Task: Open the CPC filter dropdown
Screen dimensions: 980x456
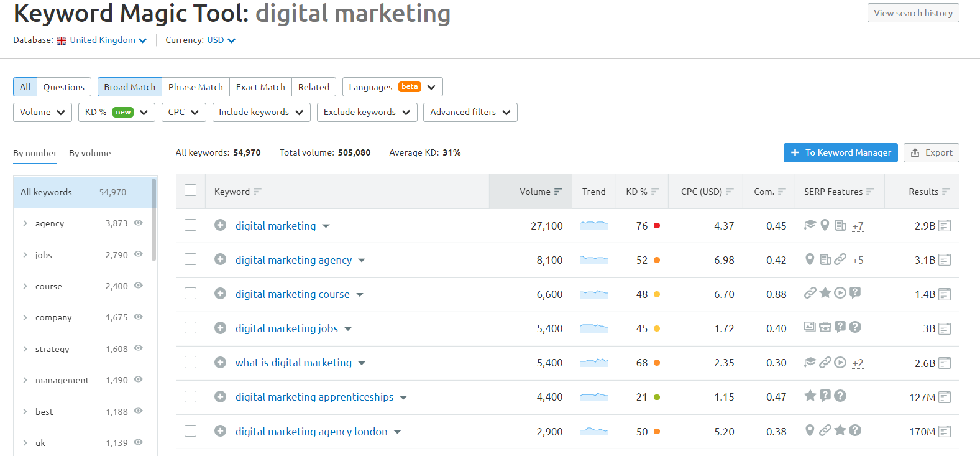Action: point(183,113)
